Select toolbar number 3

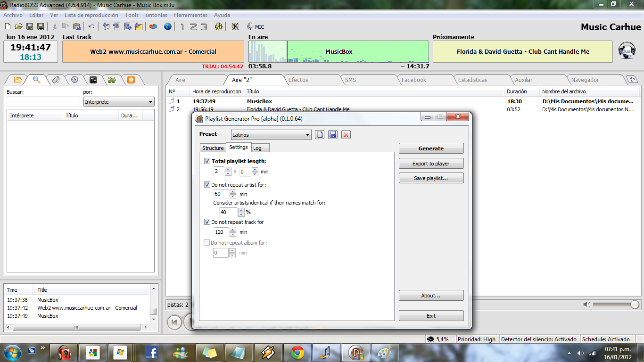pos(204,26)
